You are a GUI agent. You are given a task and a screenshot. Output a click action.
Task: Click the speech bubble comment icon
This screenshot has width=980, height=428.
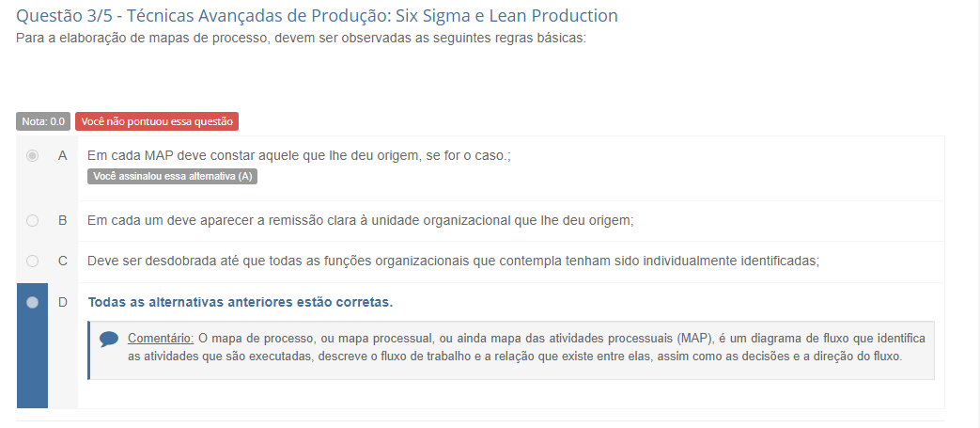109,339
